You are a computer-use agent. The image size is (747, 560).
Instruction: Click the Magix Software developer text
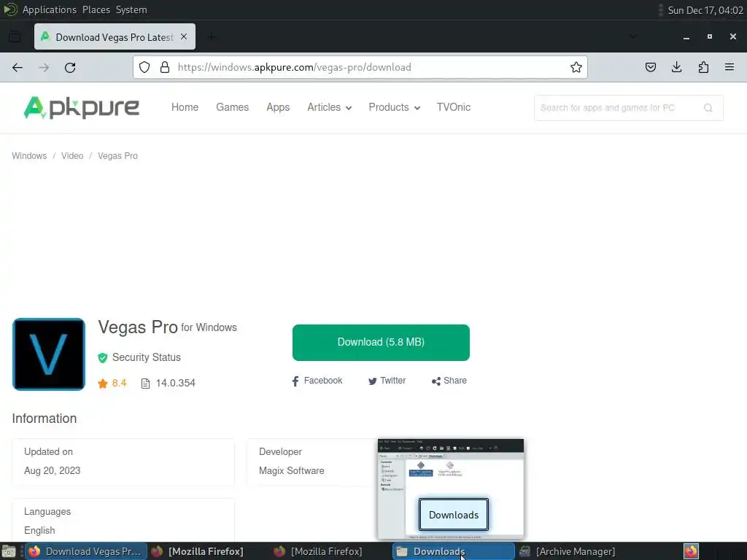click(x=292, y=470)
